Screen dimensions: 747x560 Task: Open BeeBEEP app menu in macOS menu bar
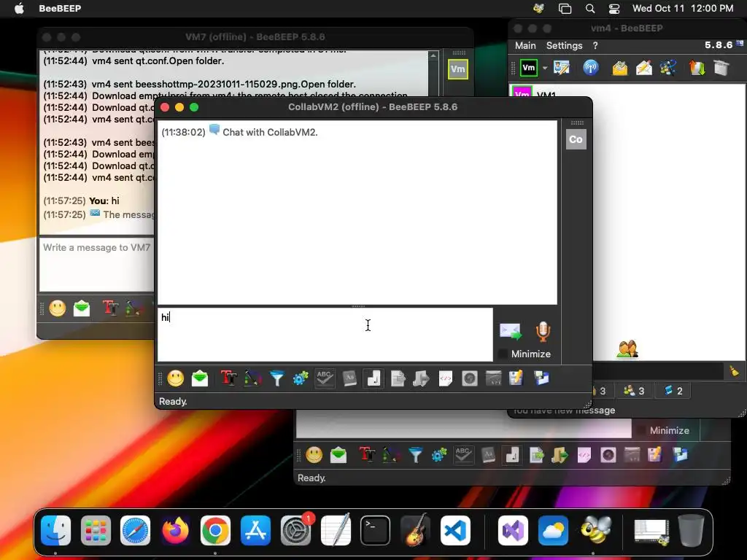(x=60, y=9)
